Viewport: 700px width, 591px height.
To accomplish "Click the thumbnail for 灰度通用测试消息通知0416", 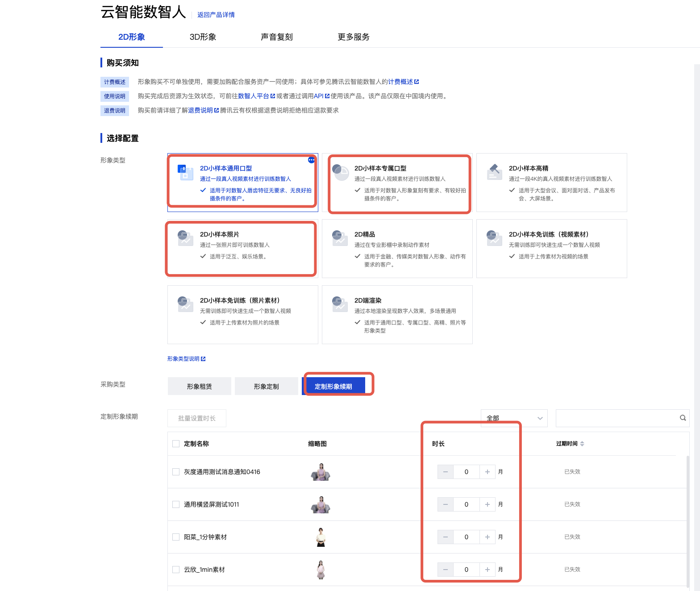I will tap(321, 472).
